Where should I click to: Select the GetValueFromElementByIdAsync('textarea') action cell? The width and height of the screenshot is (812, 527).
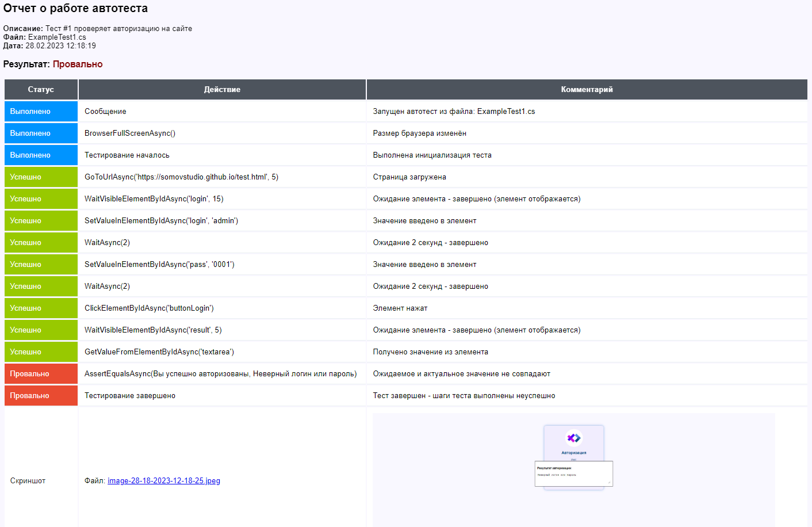(159, 352)
